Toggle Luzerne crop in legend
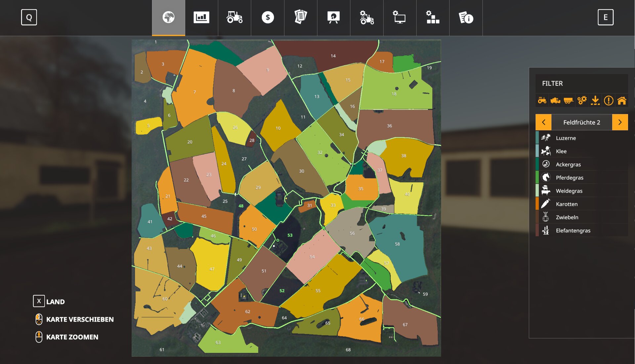Viewport: 635px width, 364px height. [x=566, y=138]
